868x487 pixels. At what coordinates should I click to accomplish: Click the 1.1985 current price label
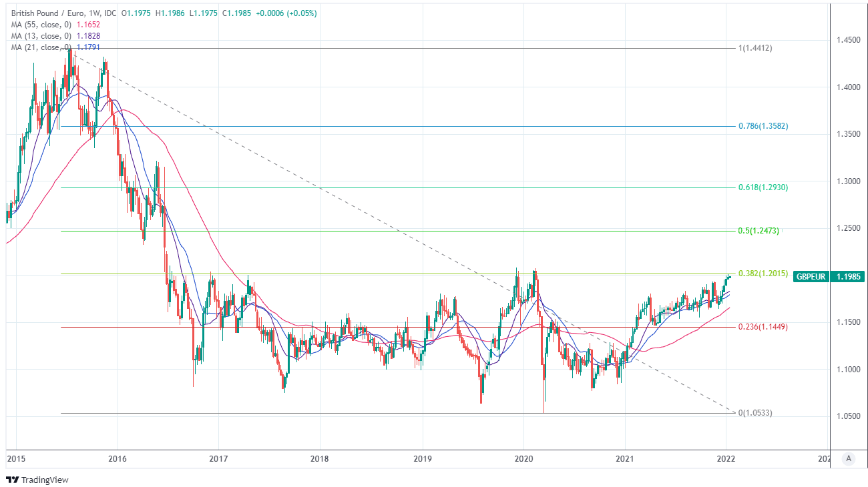[847, 277]
